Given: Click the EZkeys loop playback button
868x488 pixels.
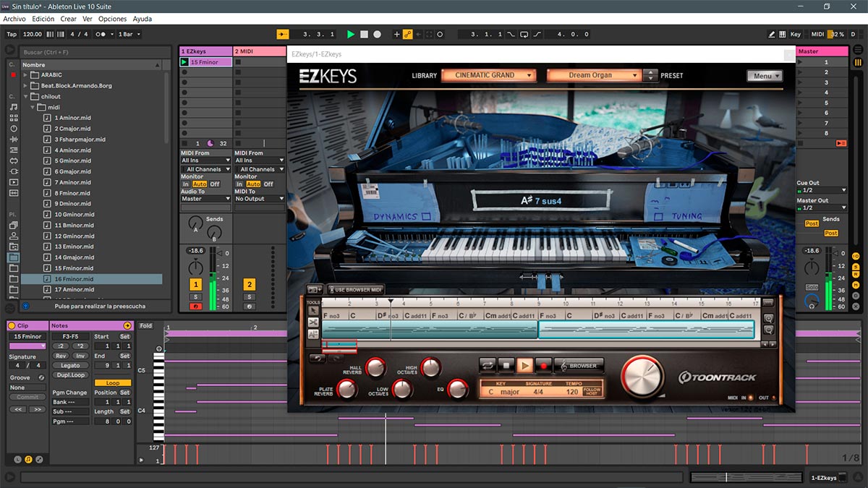Looking at the screenshot, I should tap(487, 366).
